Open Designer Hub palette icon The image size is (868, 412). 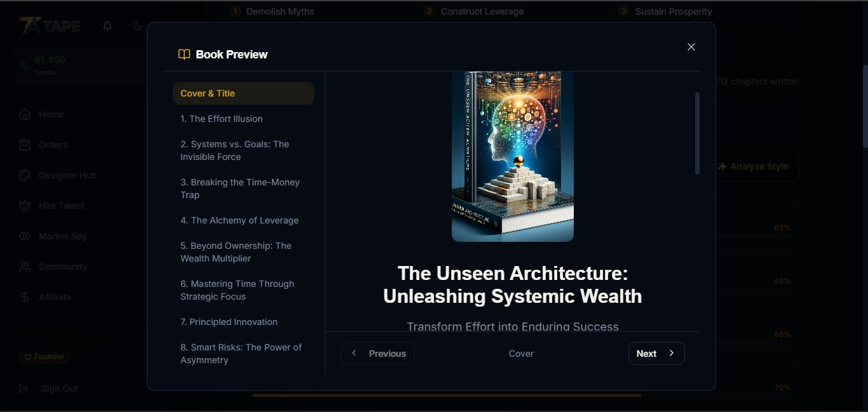click(25, 175)
